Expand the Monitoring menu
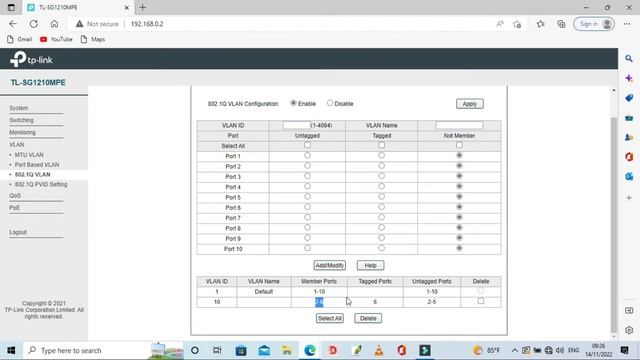 click(22, 133)
